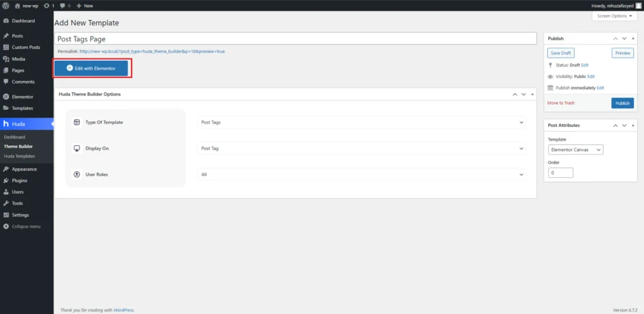
Task: Click Move to Trash link
Action: (x=561, y=103)
